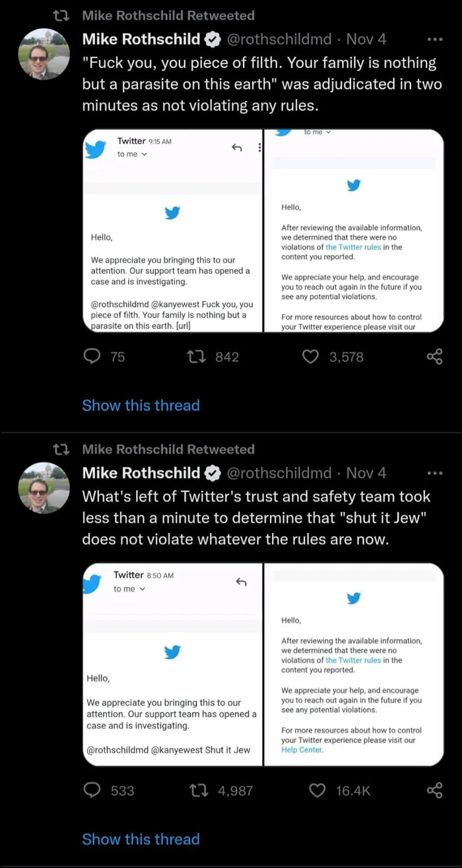The image size is (462, 868).
Task: Open the three-dot menu inside the email screenshot
Action: (x=259, y=148)
